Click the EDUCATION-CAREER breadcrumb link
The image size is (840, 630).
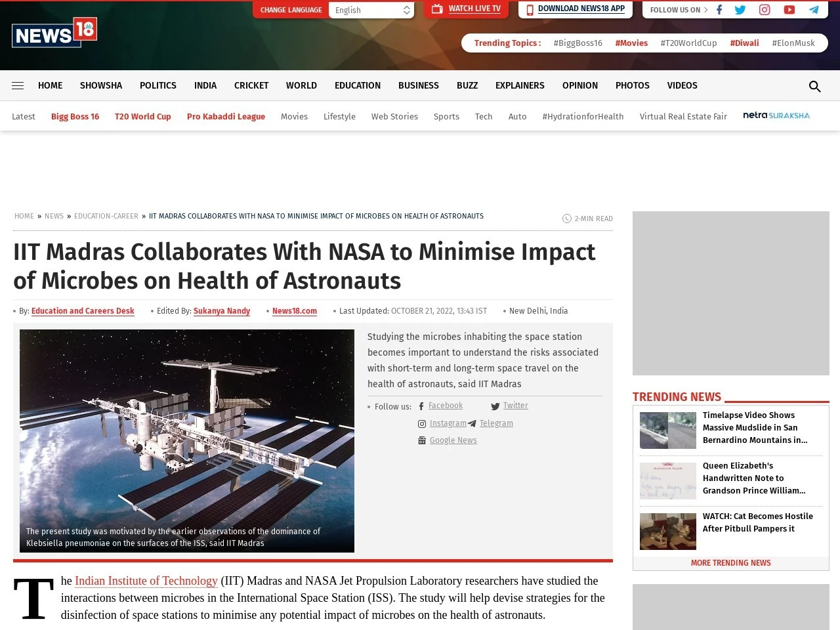106,216
